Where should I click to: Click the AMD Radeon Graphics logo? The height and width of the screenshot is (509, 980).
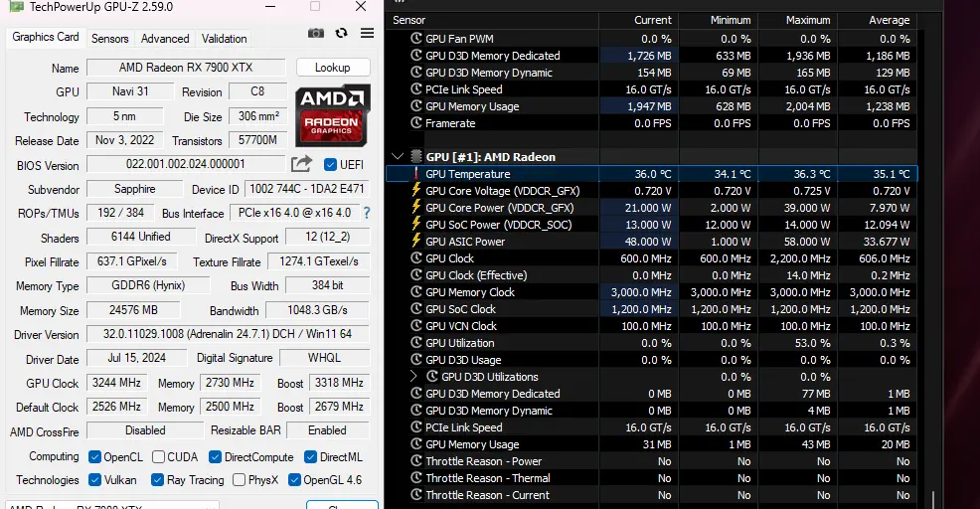(x=333, y=115)
